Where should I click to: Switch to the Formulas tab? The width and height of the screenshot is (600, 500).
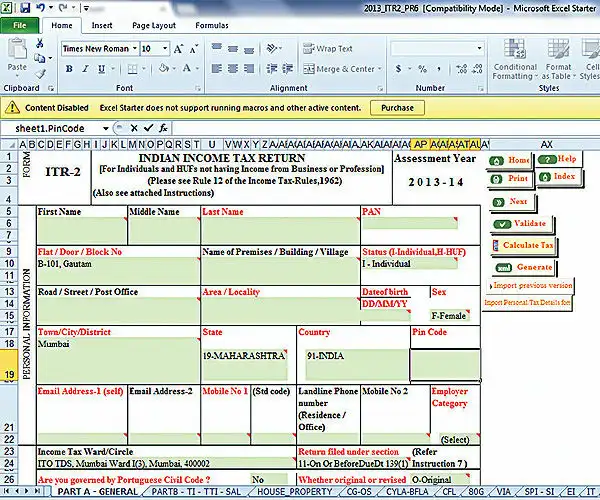pyautogui.click(x=212, y=26)
